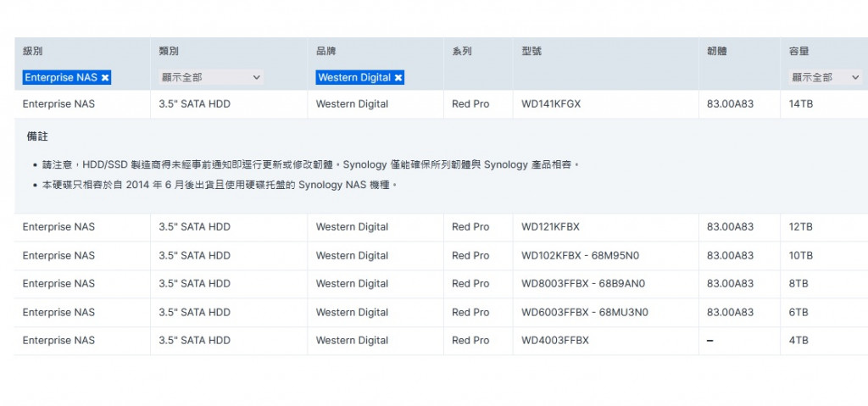Click the 4TB capacity cell
Viewport: 868px width, 406px height.
coord(798,340)
